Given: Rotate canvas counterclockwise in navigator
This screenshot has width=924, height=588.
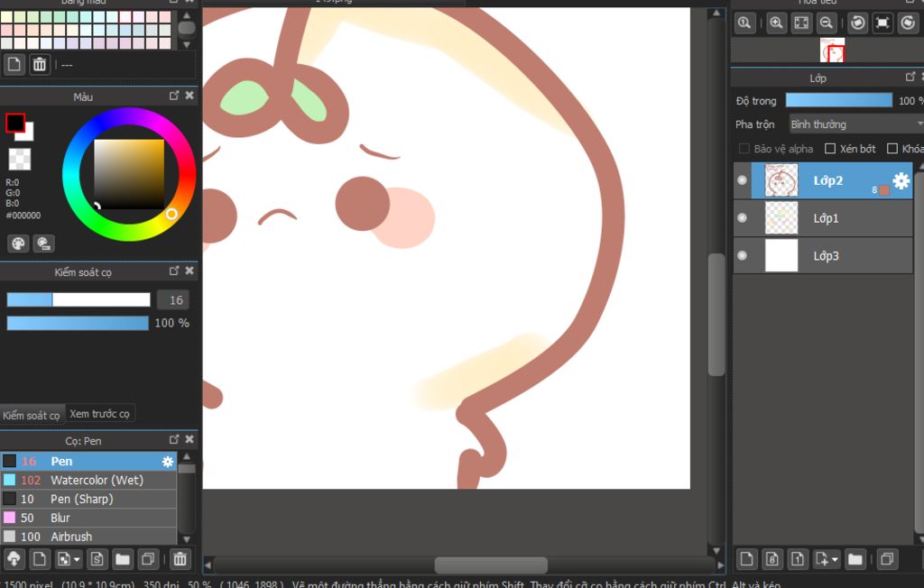Looking at the screenshot, I should click(x=858, y=23).
